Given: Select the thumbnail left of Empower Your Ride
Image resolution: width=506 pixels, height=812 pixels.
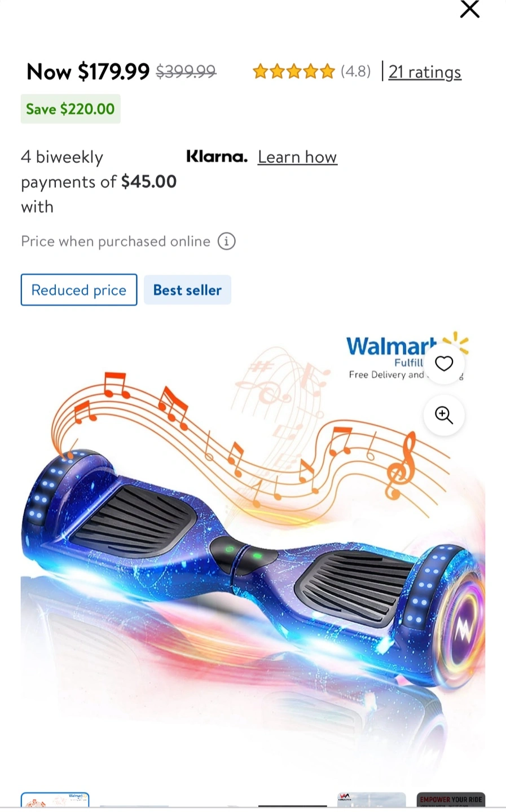Looking at the screenshot, I should [371, 800].
